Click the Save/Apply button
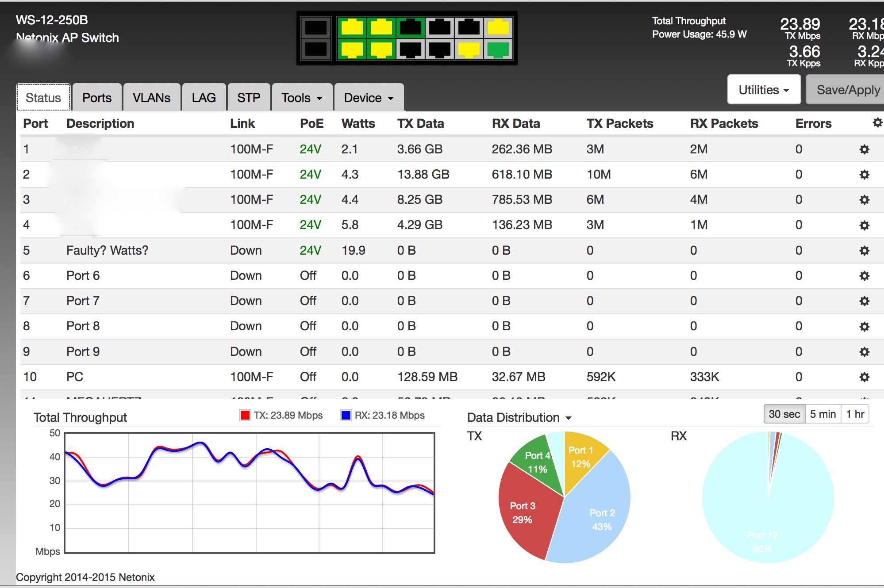 [846, 90]
